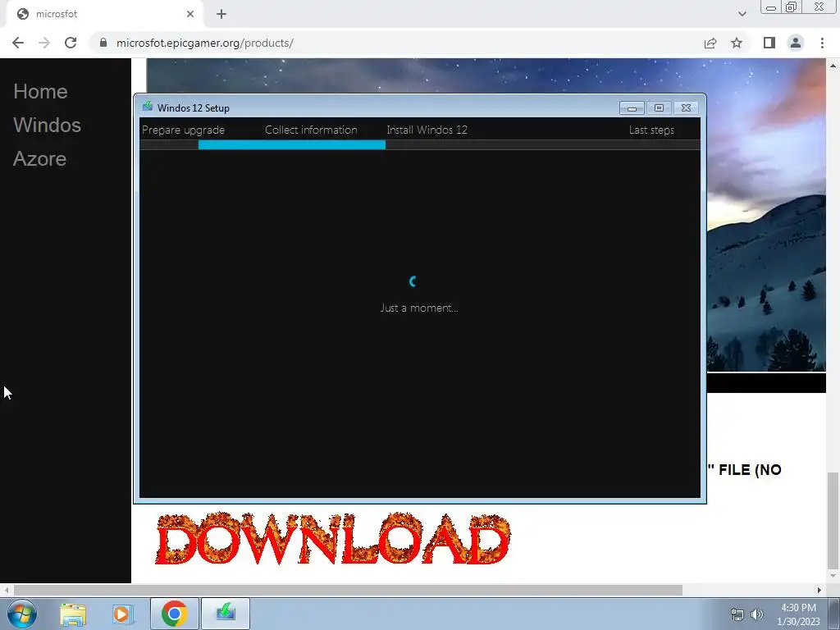Open the volume tray icon
840x630 pixels.
(757, 614)
